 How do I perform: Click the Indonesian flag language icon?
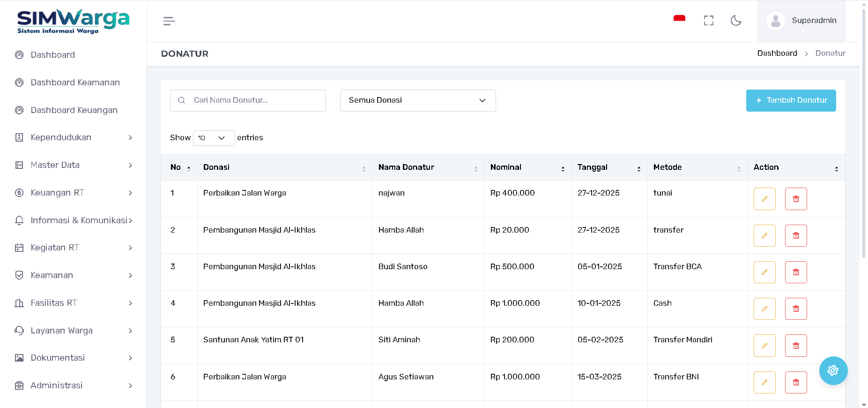coord(679,19)
